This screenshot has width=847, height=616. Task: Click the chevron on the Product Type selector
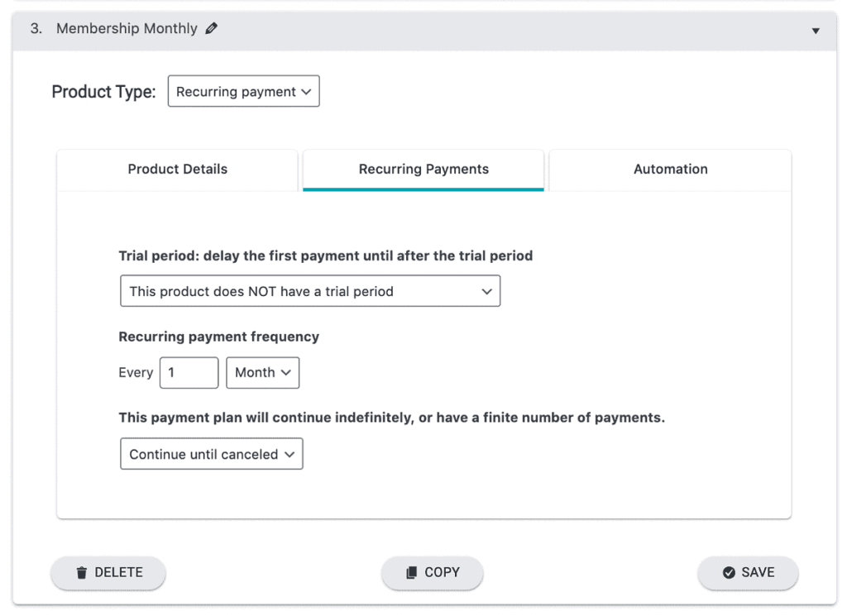pos(305,91)
